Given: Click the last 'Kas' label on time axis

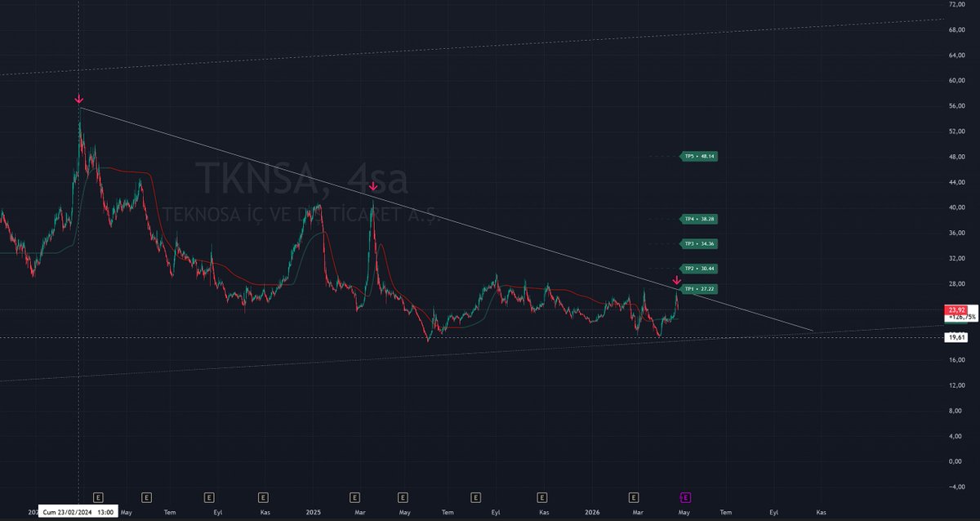Looking at the screenshot, I should (821, 513).
